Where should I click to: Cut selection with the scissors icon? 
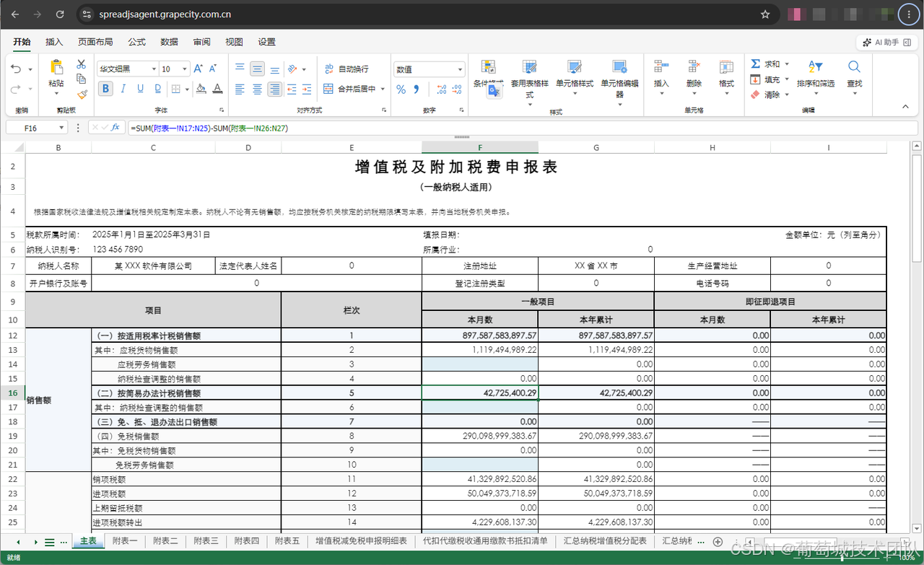pyautogui.click(x=82, y=64)
